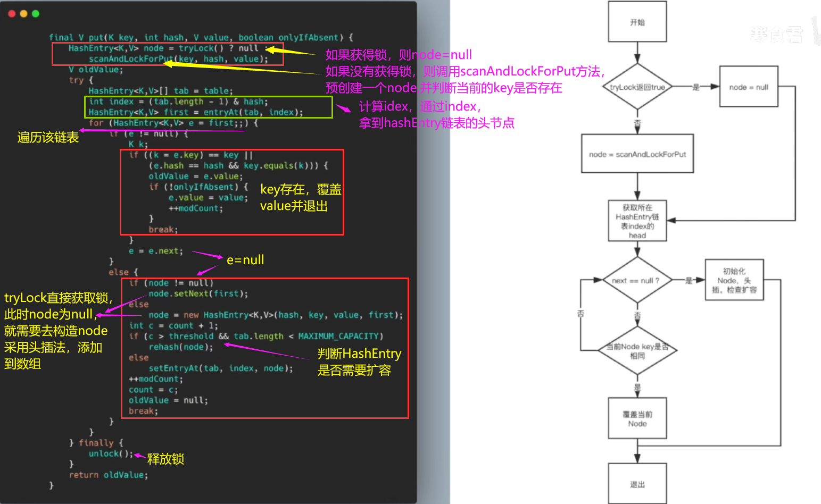This screenshot has width=821, height=504.
Task: Select the 初始化Node, 头插, 检查扩容 box
Action: (x=734, y=280)
